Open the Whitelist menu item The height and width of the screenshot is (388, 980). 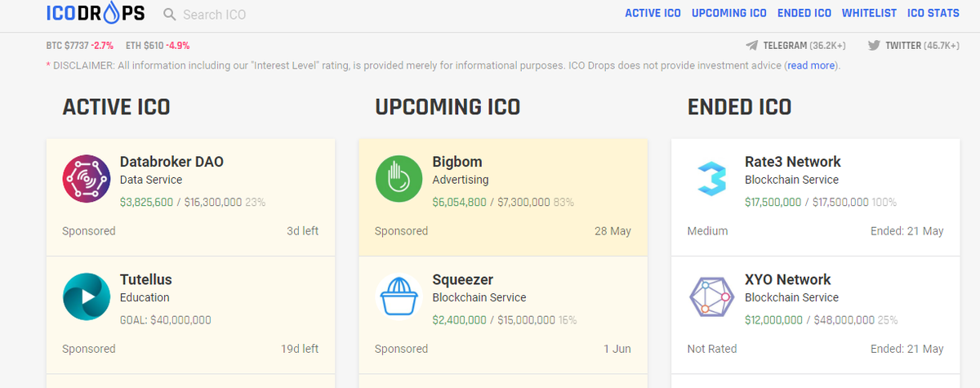pyautogui.click(x=869, y=13)
